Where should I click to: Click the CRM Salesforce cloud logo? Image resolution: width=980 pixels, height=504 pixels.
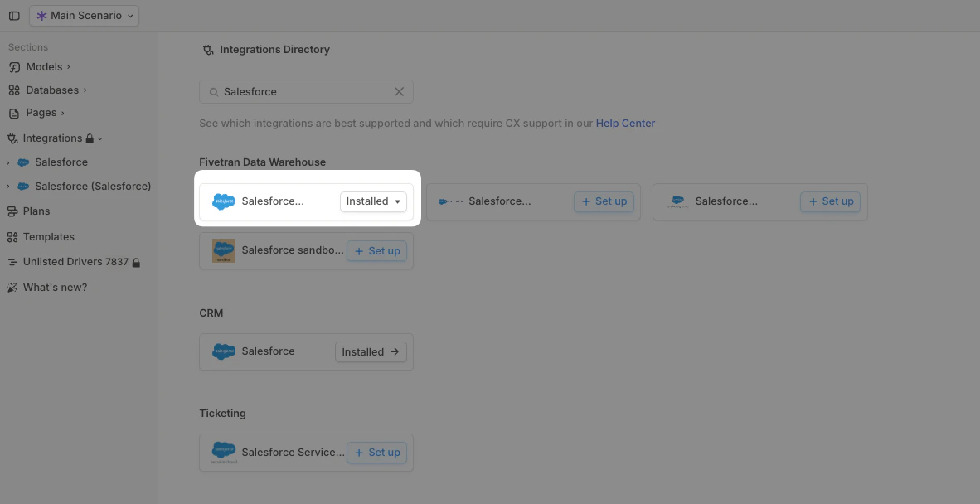(x=224, y=351)
